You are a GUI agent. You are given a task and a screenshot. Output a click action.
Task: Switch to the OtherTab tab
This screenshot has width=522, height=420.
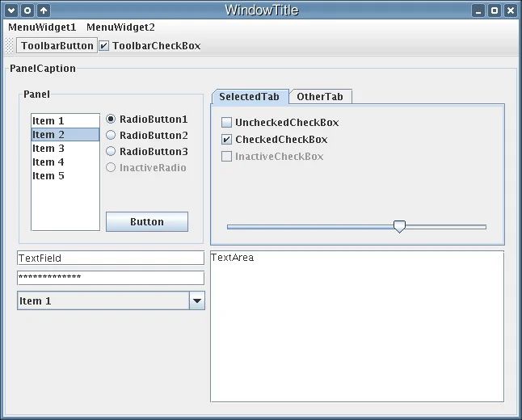coord(320,97)
